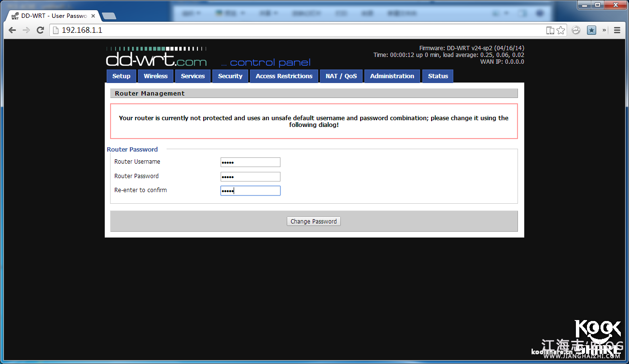Click the page info icon beside the URL

tap(56, 30)
